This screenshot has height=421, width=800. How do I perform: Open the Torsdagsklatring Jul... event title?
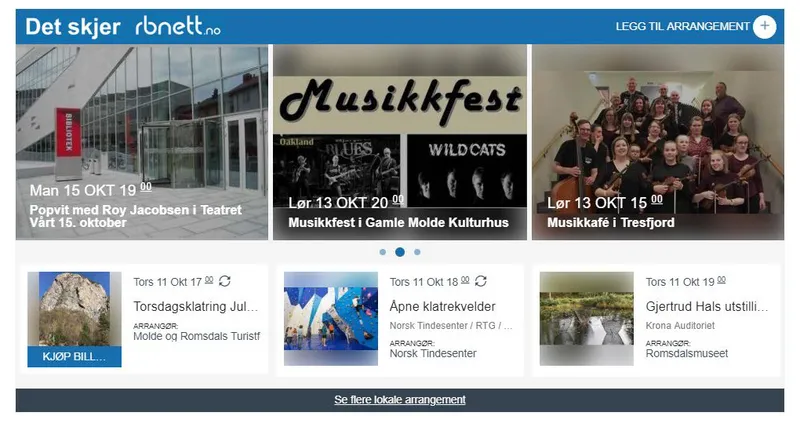(x=196, y=307)
